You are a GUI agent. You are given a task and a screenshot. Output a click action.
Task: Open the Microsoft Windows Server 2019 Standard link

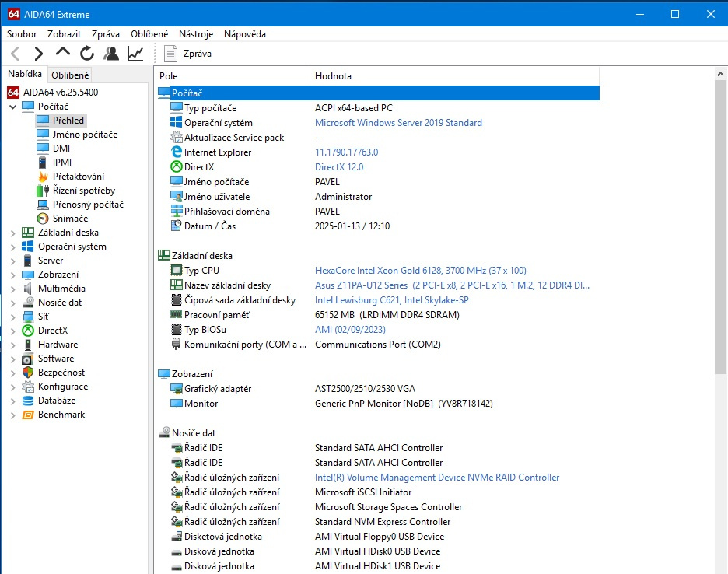[x=398, y=123]
